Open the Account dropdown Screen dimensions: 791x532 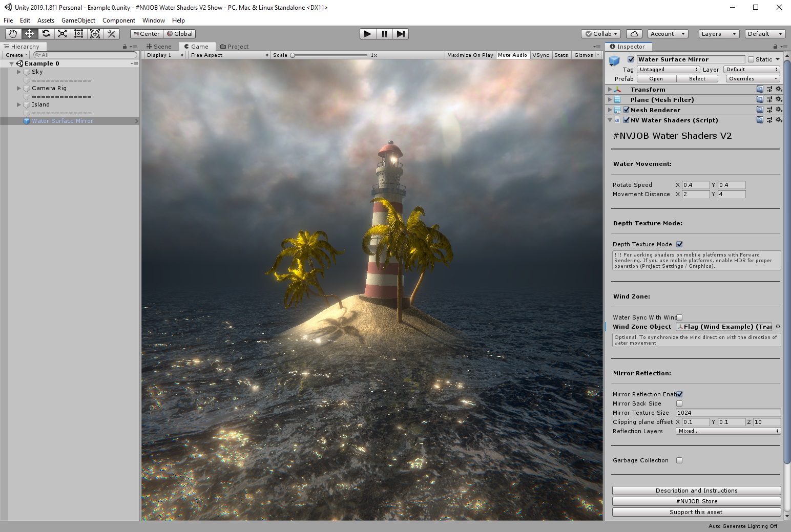point(668,34)
